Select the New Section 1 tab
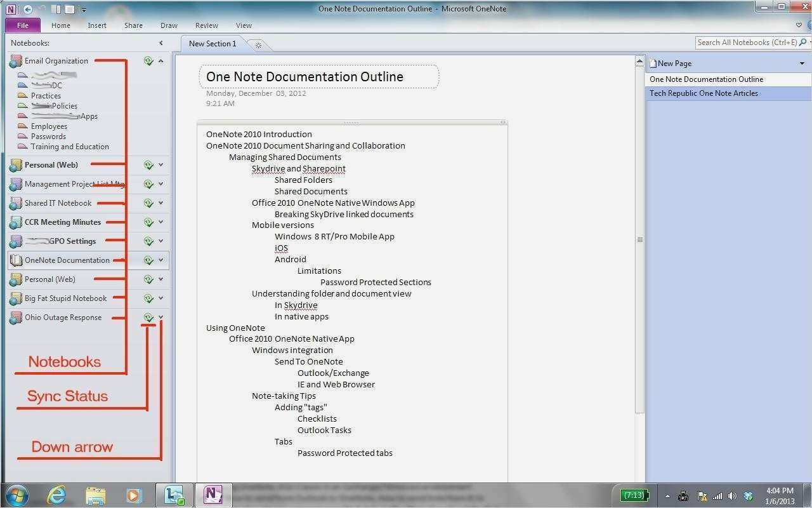 tap(213, 44)
